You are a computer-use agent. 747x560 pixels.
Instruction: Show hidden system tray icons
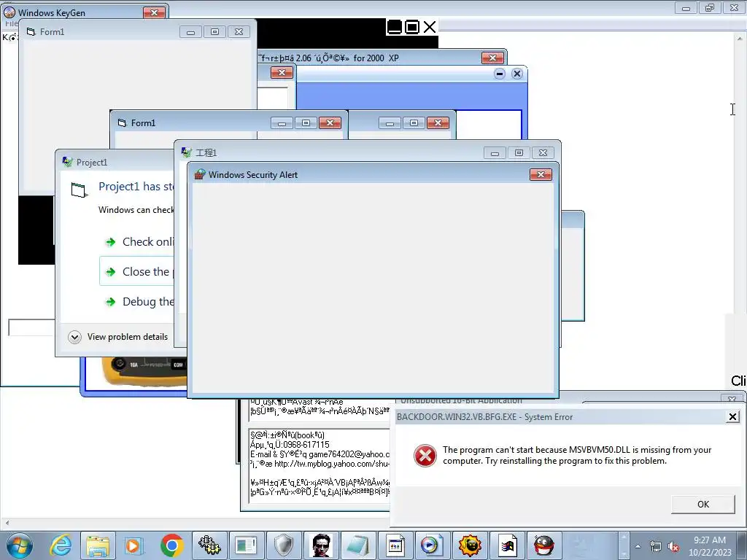point(638,546)
